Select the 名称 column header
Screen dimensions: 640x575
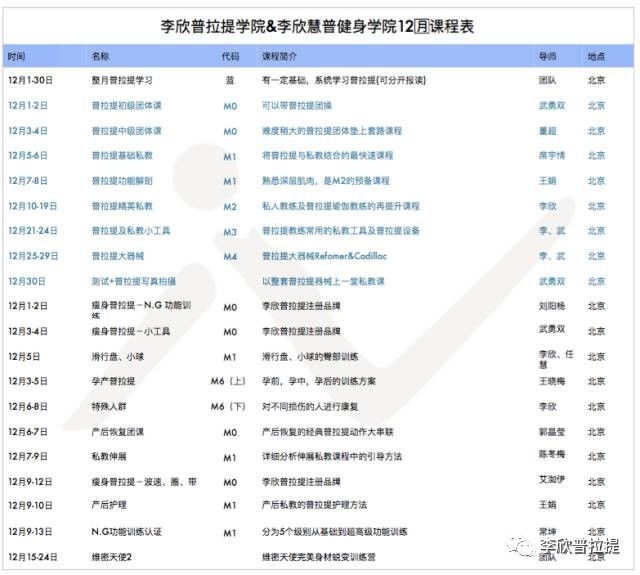(100, 56)
